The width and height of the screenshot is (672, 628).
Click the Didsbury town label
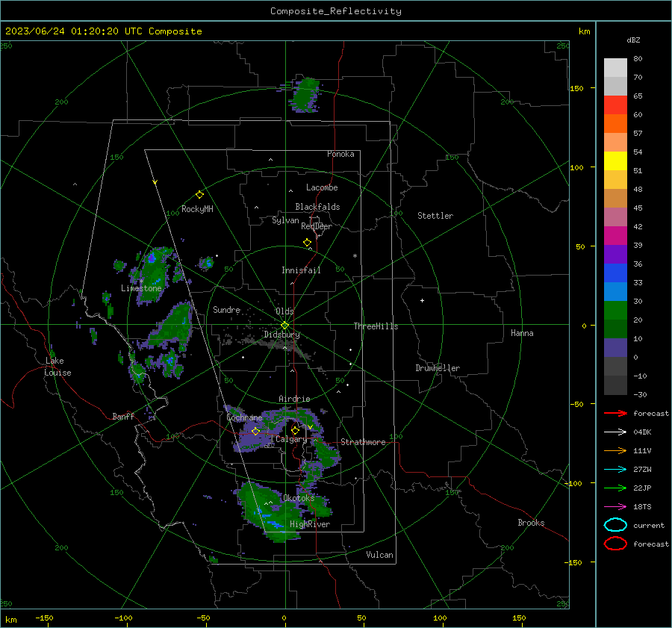[x=281, y=335]
